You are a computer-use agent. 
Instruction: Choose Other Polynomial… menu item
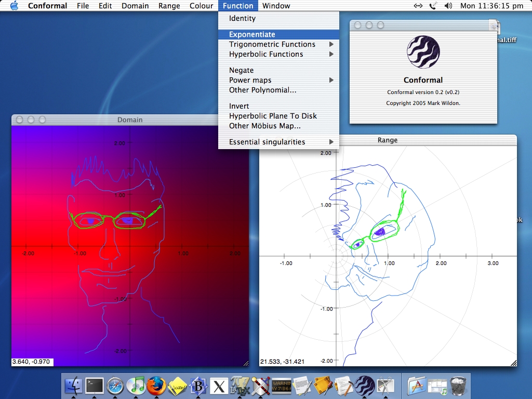(278, 90)
